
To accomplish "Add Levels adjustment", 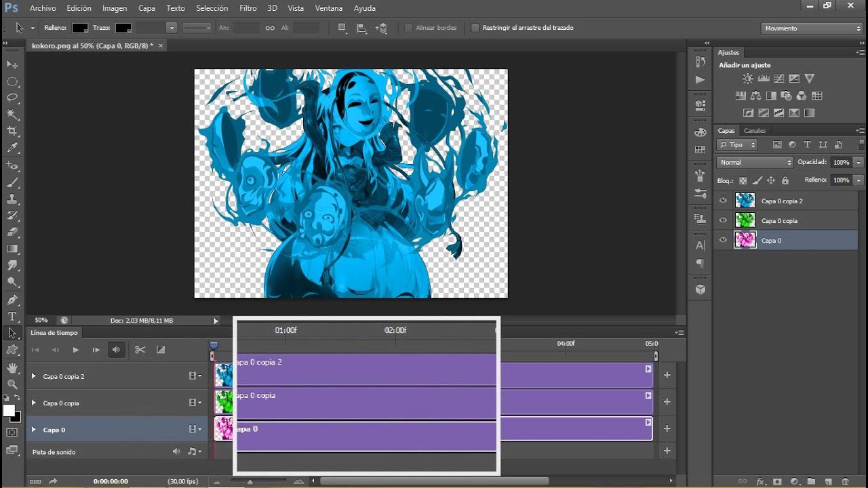I will click(763, 79).
